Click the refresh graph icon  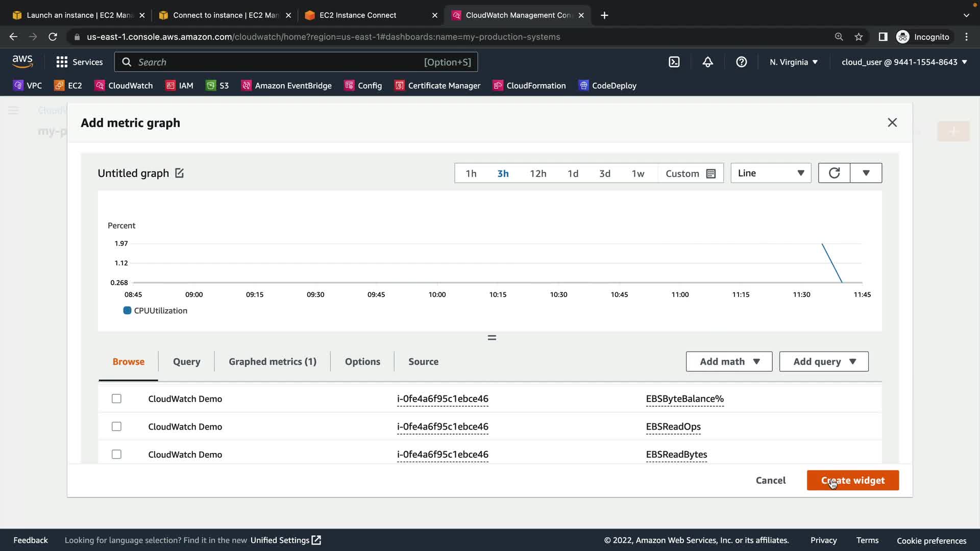click(x=834, y=173)
